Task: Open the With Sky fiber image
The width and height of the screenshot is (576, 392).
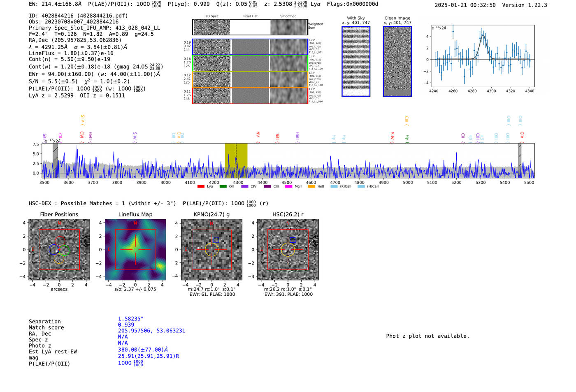Action: pyautogui.click(x=356, y=61)
